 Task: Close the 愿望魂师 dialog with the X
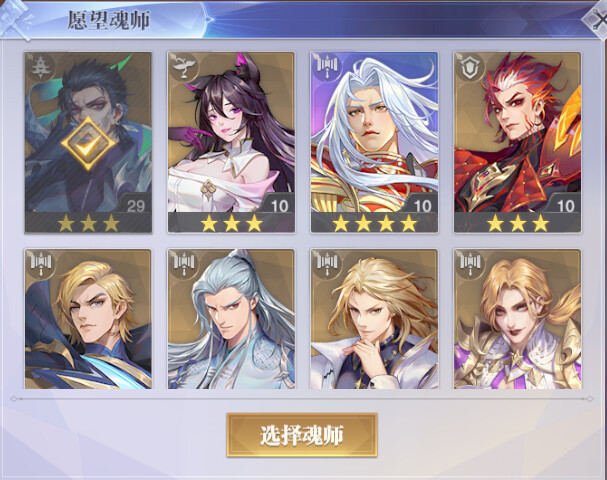click(597, 19)
